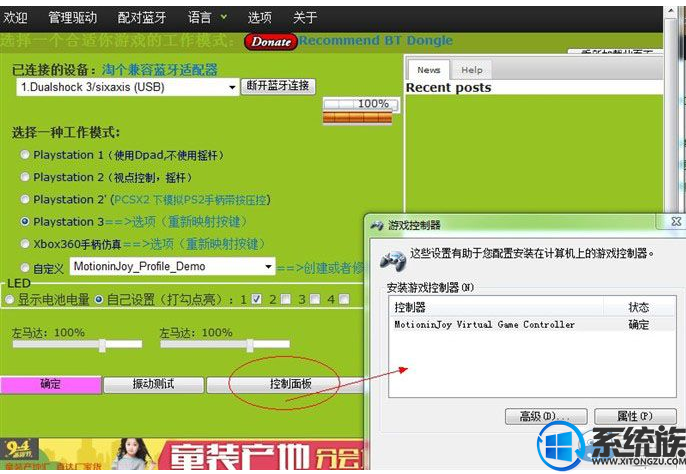Switch to the Help tab
This screenshot has height=474, width=686.
472,70
